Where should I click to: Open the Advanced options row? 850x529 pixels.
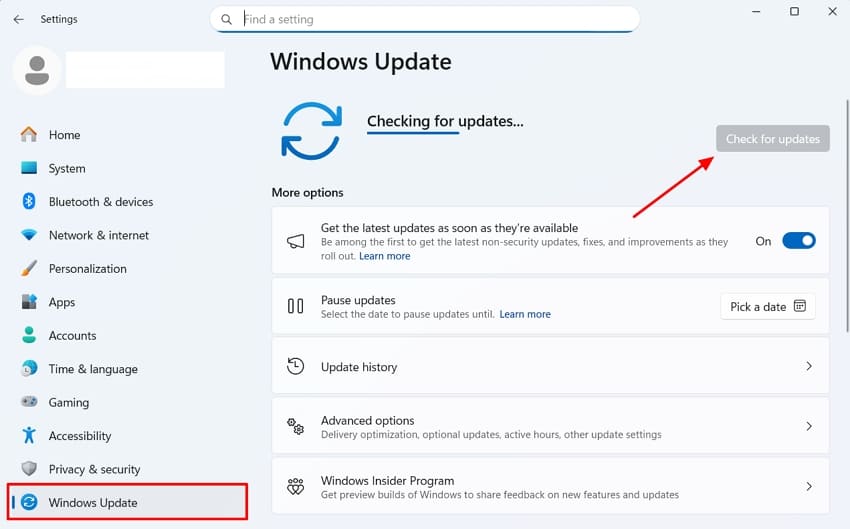[550, 427]
